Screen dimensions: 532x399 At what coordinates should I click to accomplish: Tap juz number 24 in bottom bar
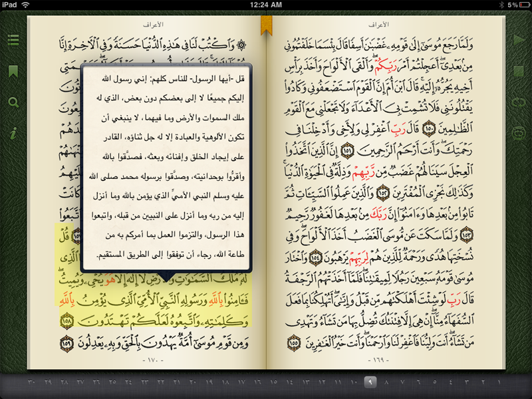[x=128, y=382]
